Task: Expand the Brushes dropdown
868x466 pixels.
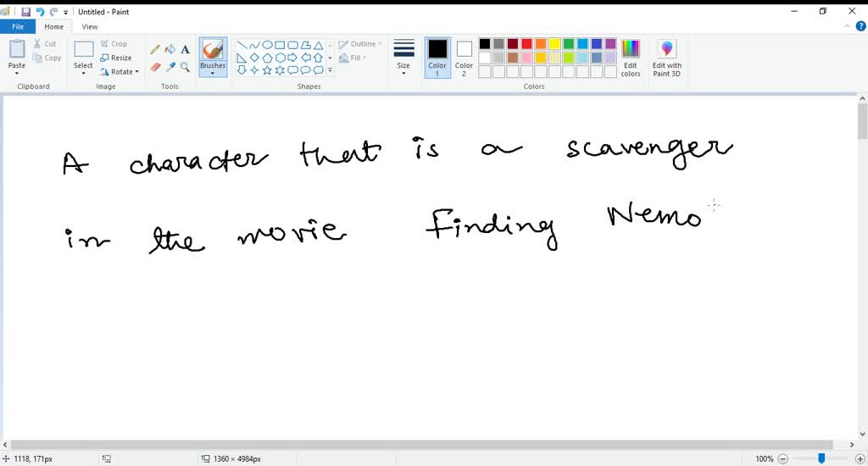Action: point(213,71)
